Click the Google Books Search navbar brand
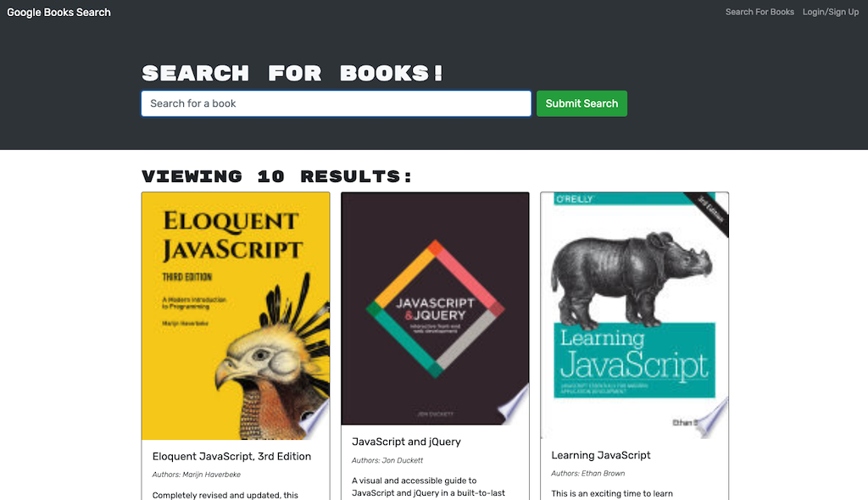The width and height of the screenshot is (868, 500). [x=58, y=12]
